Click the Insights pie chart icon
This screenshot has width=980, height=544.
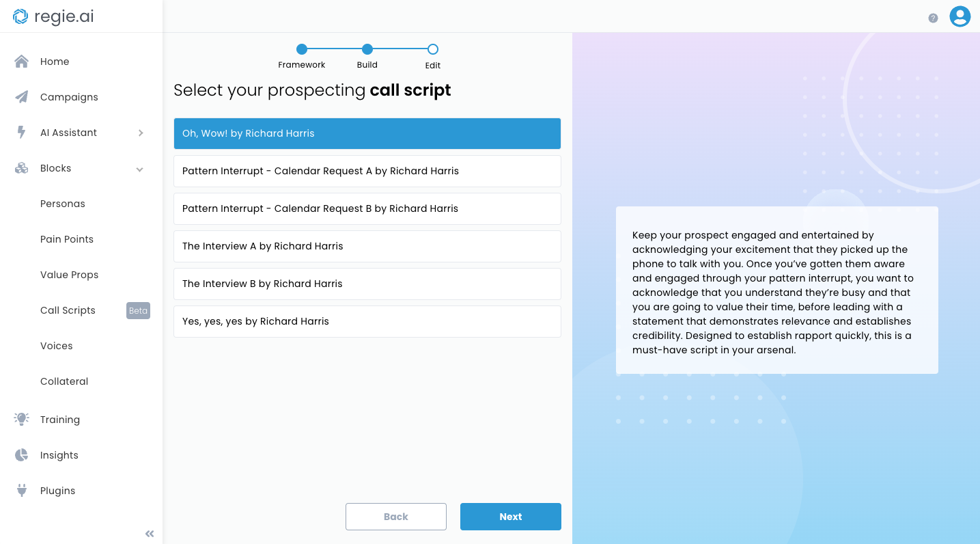(x=22, y=455)
